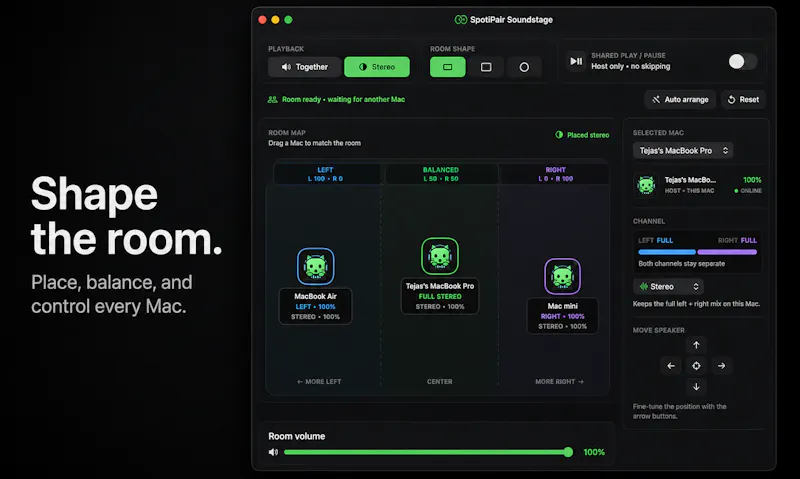Choose the wide rectangle room shape
This screenshot has width=800, height=479.
[x=447, y=67]
